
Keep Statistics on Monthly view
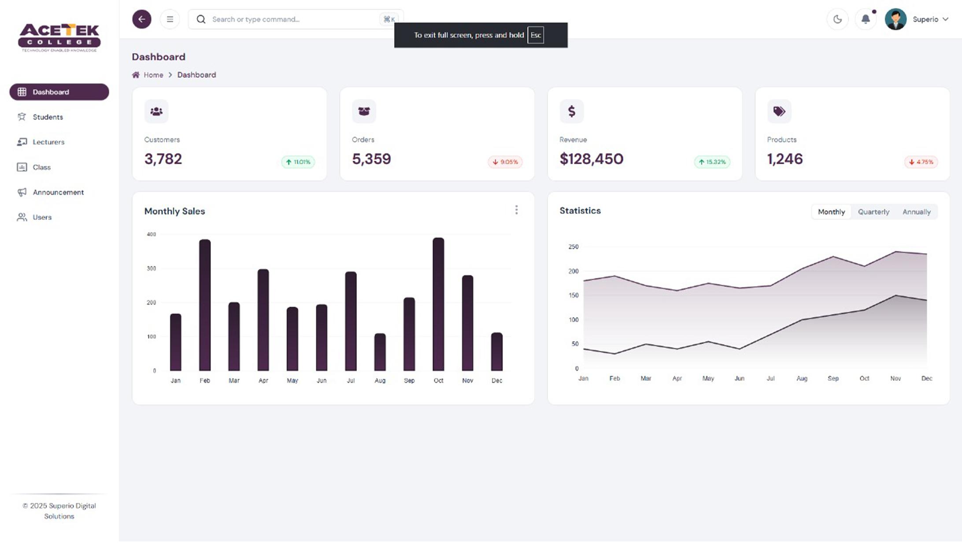pos(831,212)
